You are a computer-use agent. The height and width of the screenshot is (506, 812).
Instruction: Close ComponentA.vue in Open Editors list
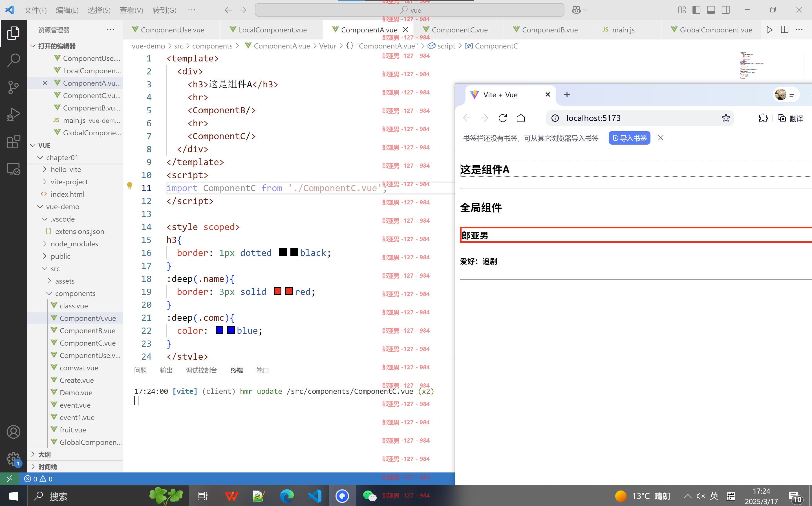tap(45, 83)
